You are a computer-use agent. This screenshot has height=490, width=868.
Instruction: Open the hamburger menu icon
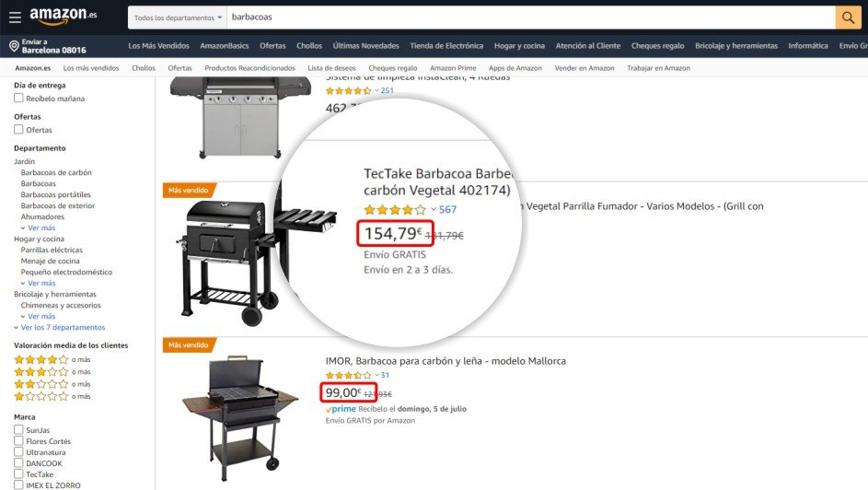pyautogui.click(x=15, y=17)
